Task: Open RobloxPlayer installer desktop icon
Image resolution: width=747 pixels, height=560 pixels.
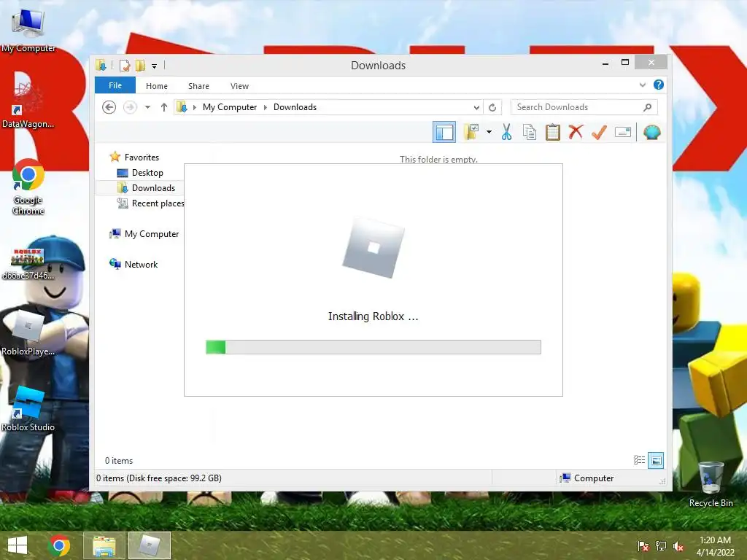Action: click(28, 333)
